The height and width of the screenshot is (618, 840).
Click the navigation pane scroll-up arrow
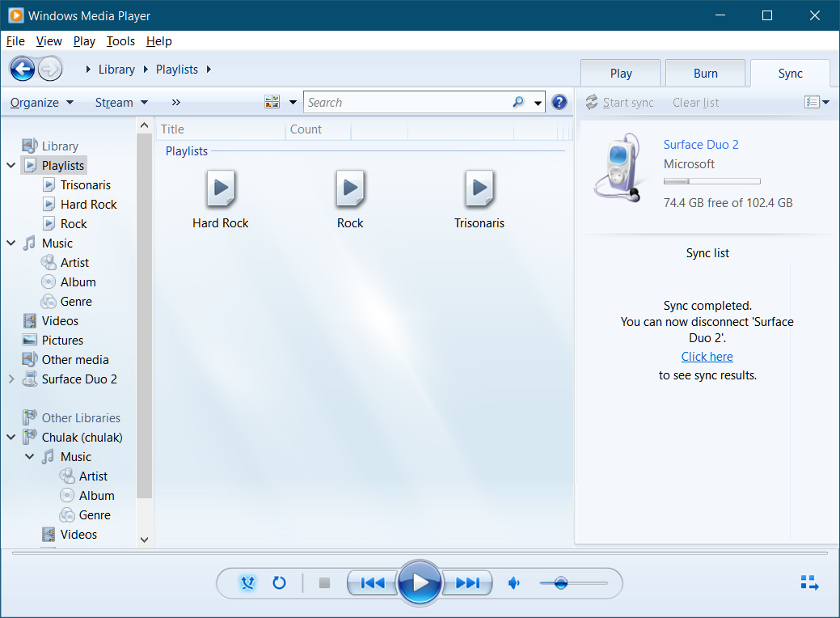point(144,125)
